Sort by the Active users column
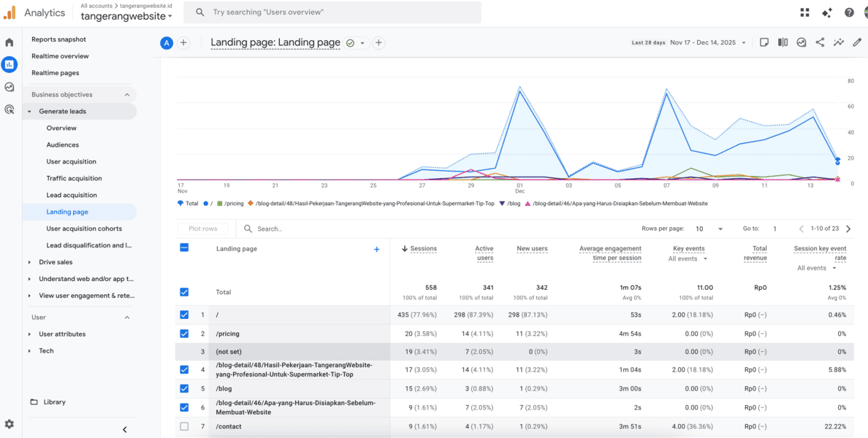The image size is (868, 438). click(484, 253)
